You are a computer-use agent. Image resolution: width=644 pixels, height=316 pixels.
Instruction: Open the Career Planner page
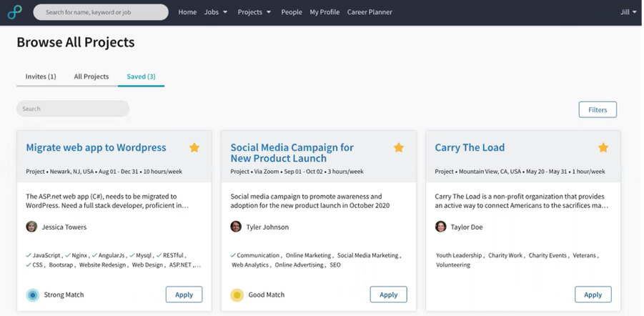370,12
